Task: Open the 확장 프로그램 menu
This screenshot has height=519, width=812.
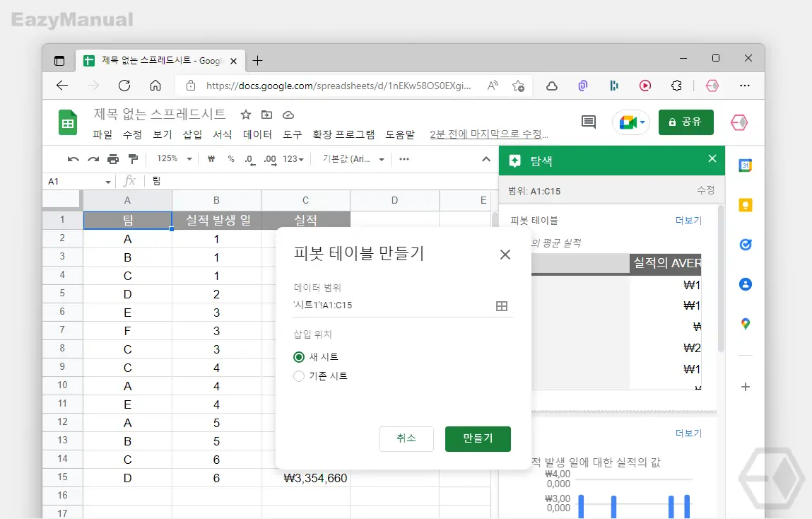Action: click(343, 134)
